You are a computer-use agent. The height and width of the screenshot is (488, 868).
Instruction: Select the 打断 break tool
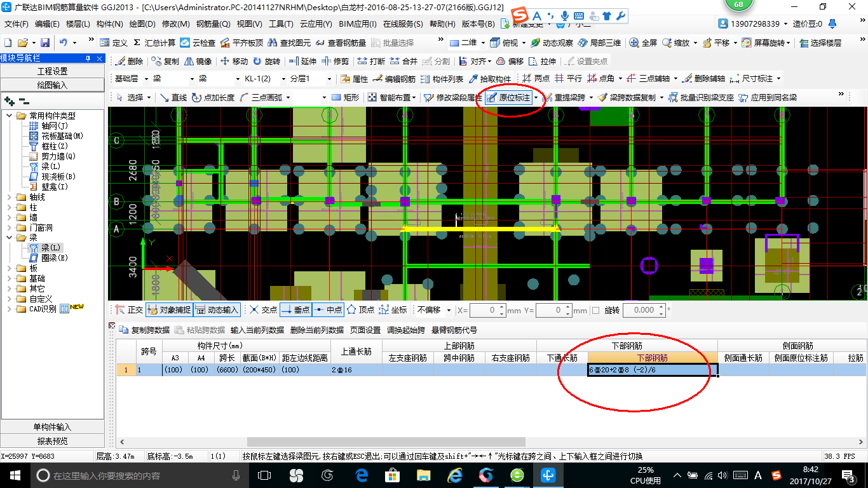pos(371,61)
